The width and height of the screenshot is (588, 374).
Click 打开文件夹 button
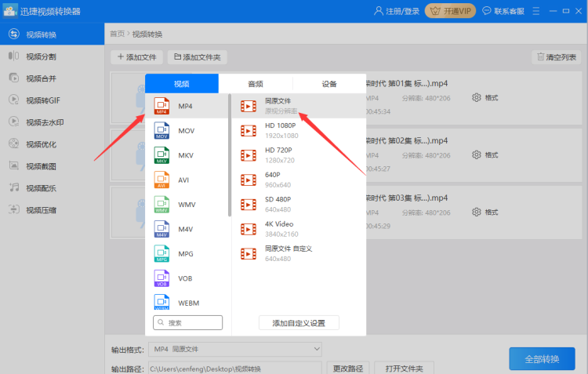pyautogui.click(x=405, y=369)
